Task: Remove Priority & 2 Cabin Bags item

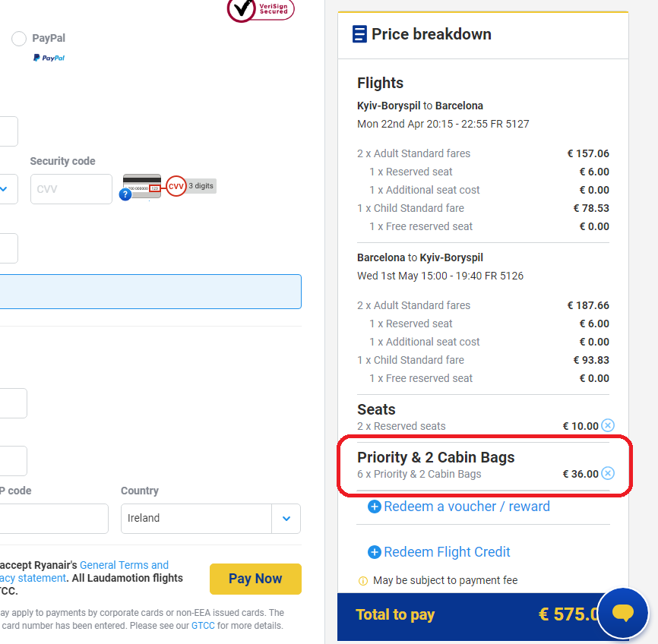Action: [x=608, y=473]
